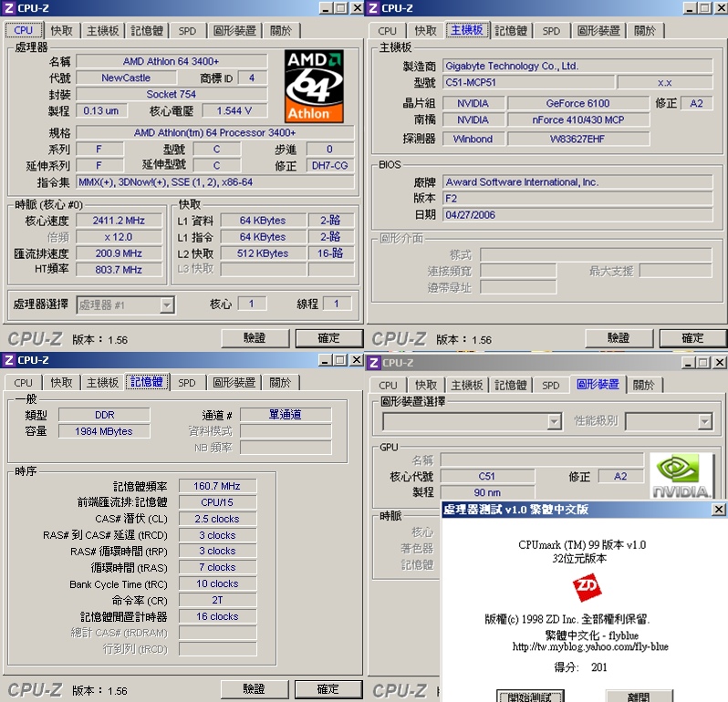Close the top-right motherboard CPU-Z window
Viewport: 728px width, 702px height.
point(721,8)
